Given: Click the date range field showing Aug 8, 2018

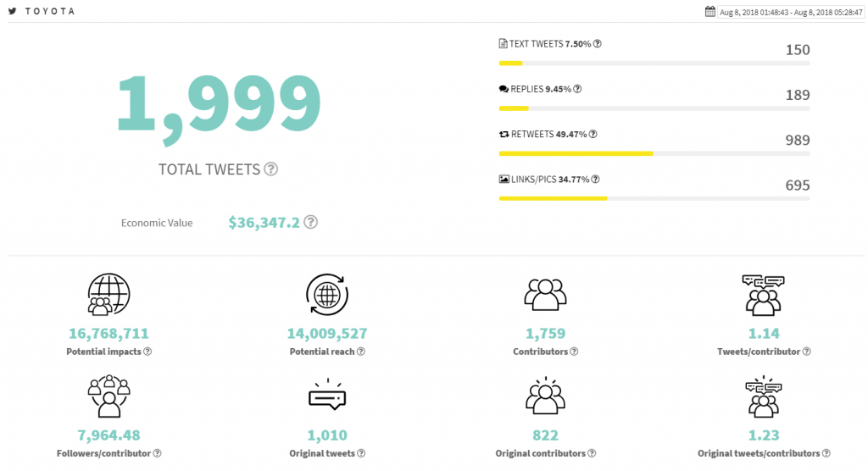Looking at the screenshot, I should pos(791,12).
